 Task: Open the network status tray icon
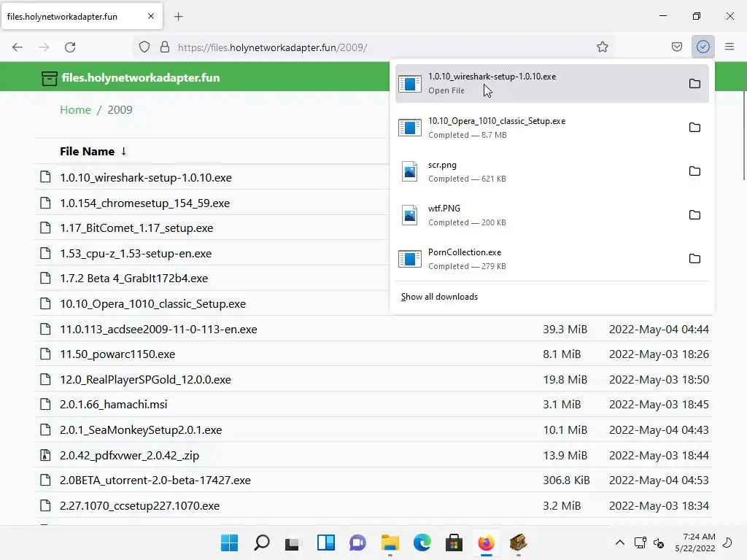(640, 542)
